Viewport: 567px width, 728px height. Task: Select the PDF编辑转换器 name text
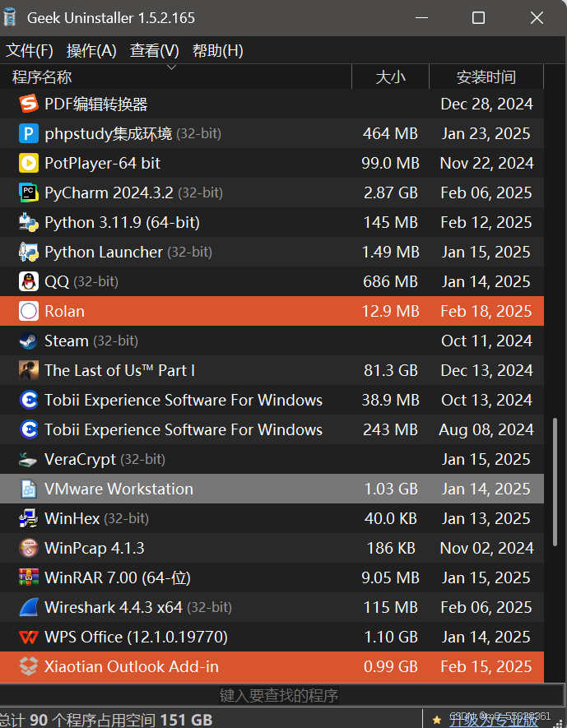coord(96,104)
